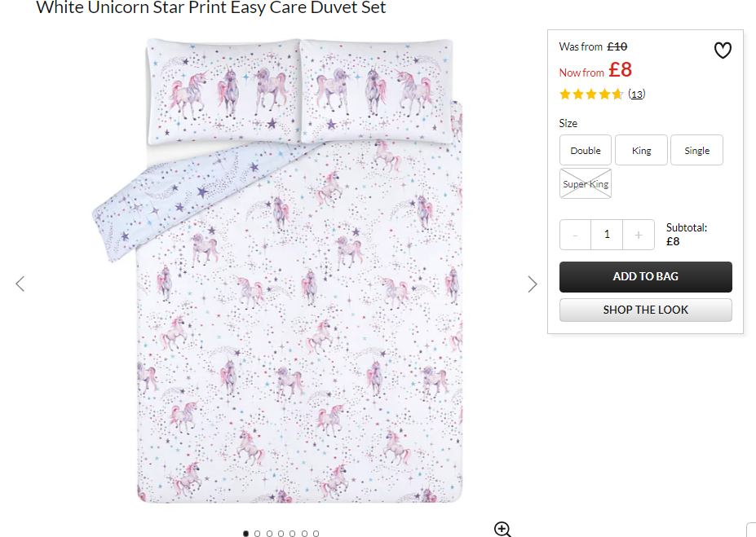The width and height of the screenshot is (756, 537).
Task: Click the main duvet product image
Action: [x=277, y=271]
